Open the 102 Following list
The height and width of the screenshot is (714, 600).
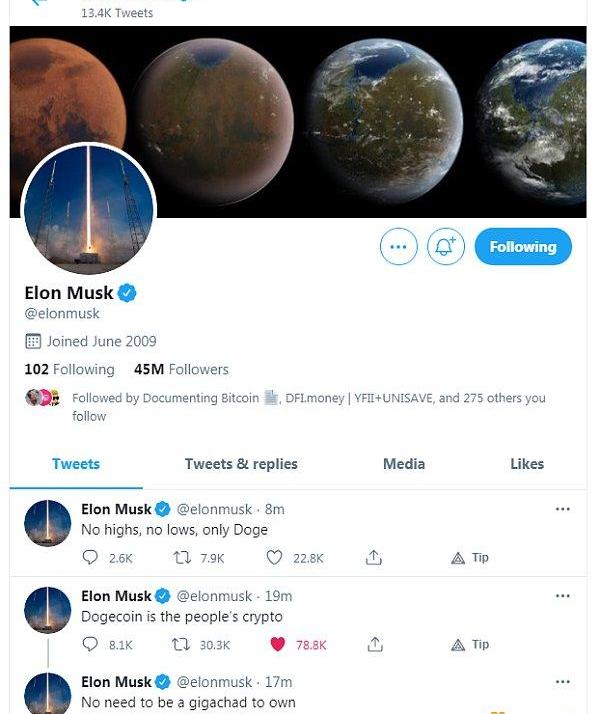[69, 369]
